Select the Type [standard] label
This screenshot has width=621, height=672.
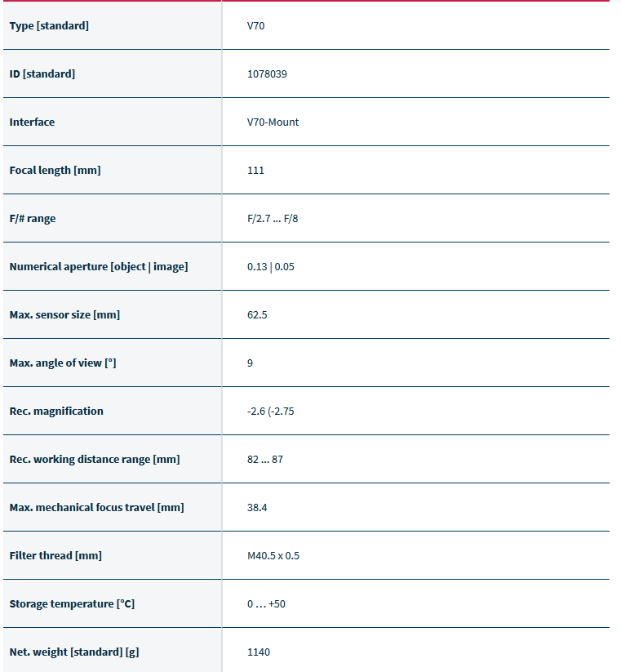pos(49,25)
